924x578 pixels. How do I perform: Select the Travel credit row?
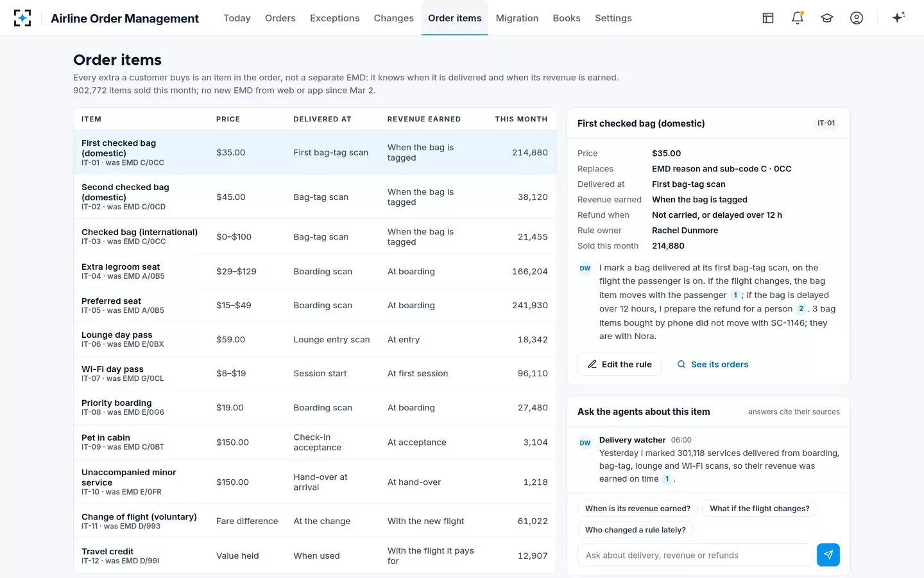314,556
